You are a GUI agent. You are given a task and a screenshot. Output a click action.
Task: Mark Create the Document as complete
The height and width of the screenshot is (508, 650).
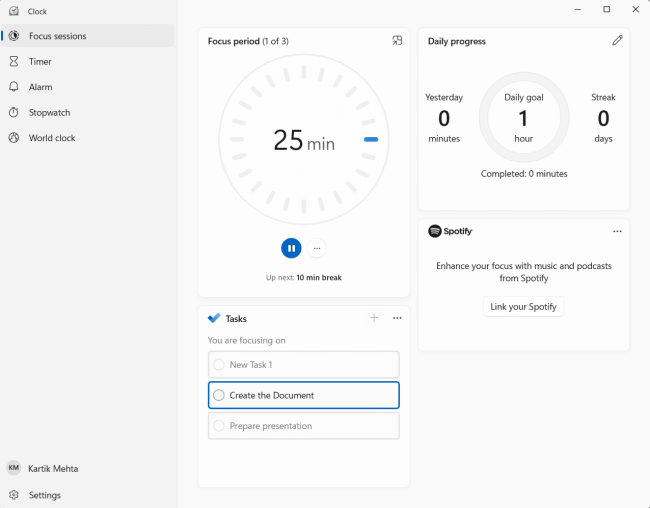coord(219,395)
